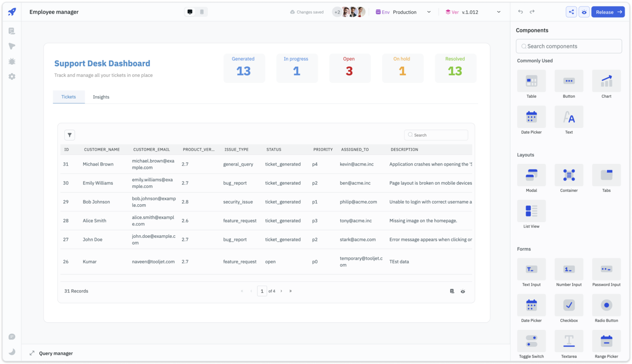Click the Range Picker component
Screen dimensions: 632x364
[606, 341]
